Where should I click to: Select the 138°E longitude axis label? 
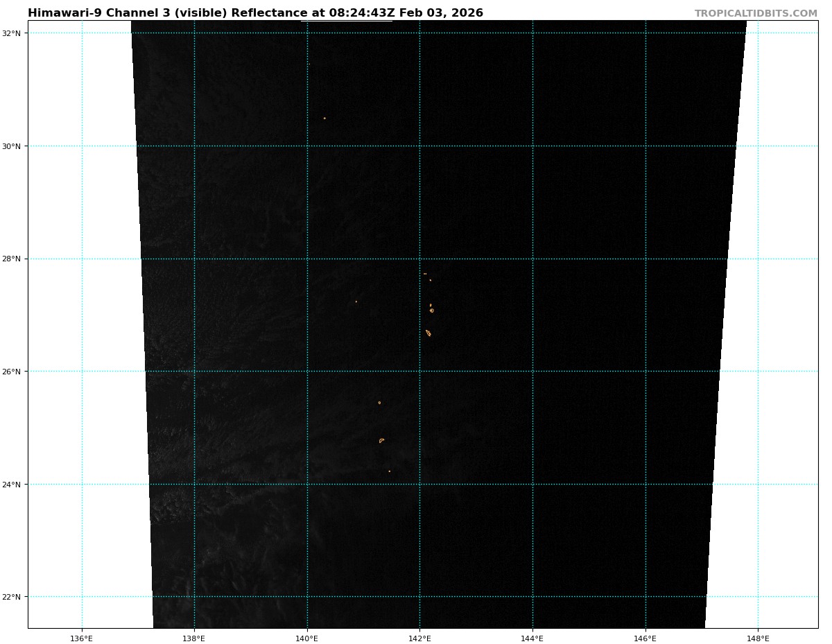pyautogui.click(x=194, y=638)
